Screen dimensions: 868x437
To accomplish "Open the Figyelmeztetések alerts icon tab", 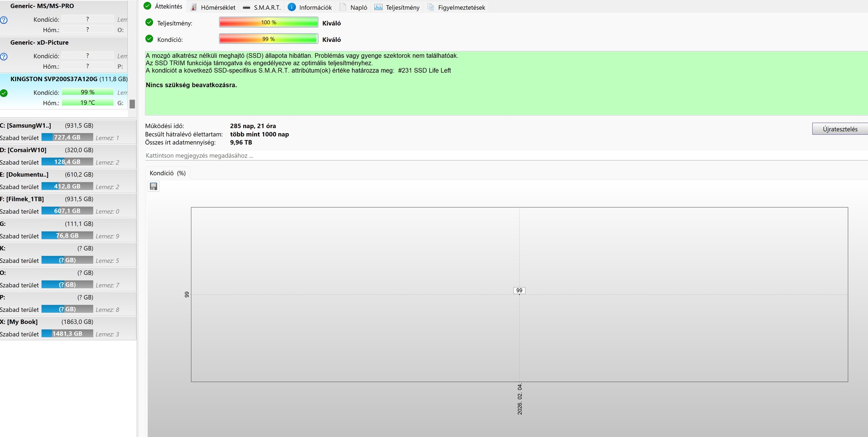I will 456,7.
